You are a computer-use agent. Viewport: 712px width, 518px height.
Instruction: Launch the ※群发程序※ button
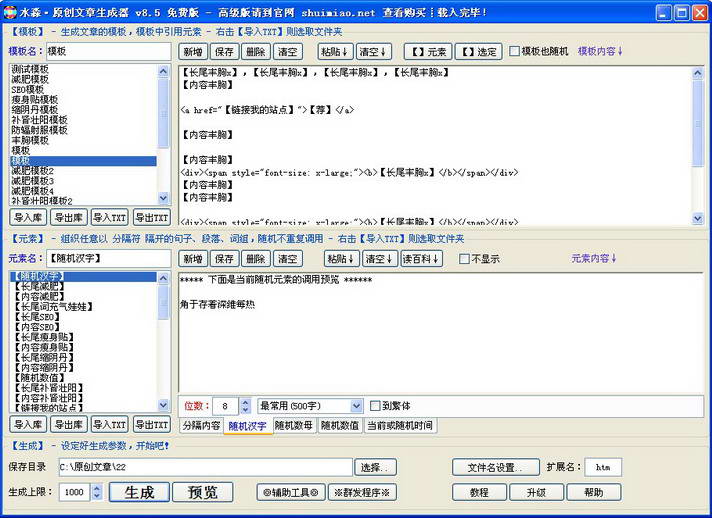point(363,492)
